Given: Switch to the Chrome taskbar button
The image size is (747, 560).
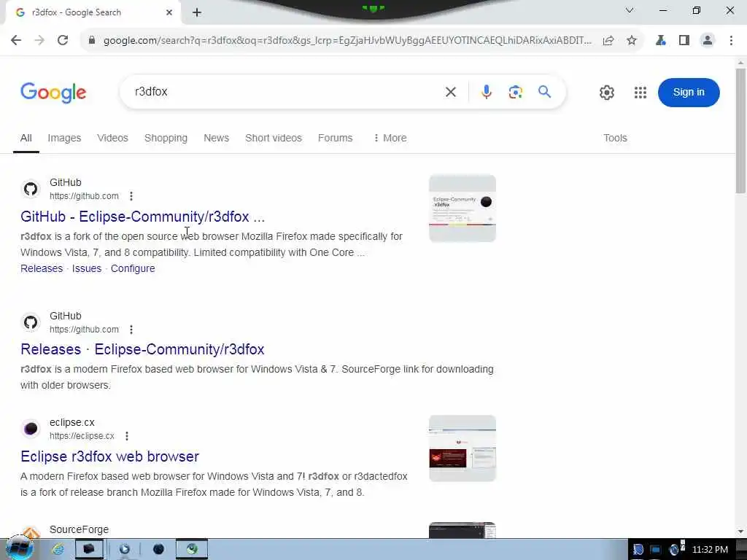Looking at the screenshot, I should coord(192,549).
